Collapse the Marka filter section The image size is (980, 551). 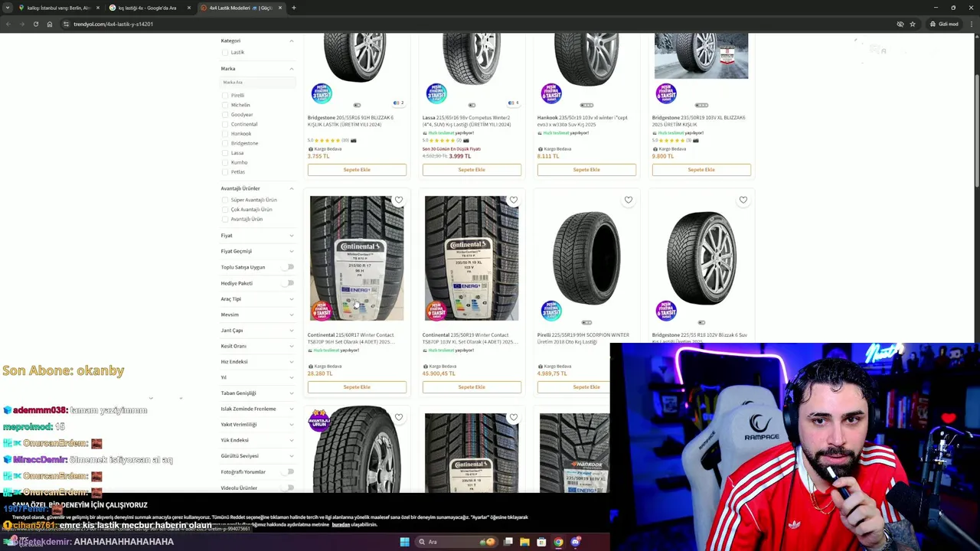click(x=291, y=69)
